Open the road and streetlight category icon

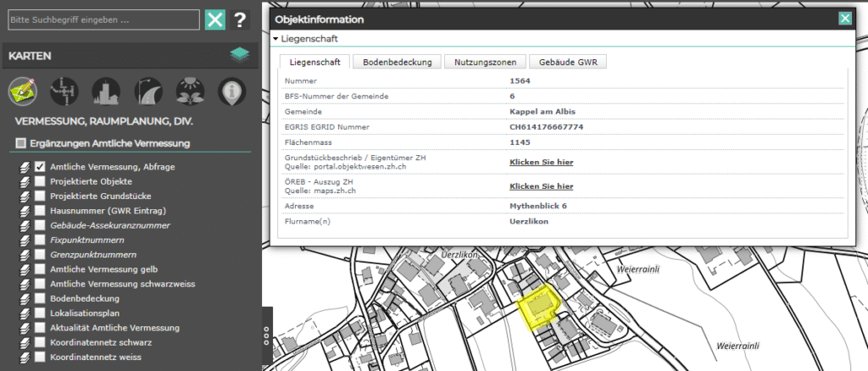click(x=147, y=91)
